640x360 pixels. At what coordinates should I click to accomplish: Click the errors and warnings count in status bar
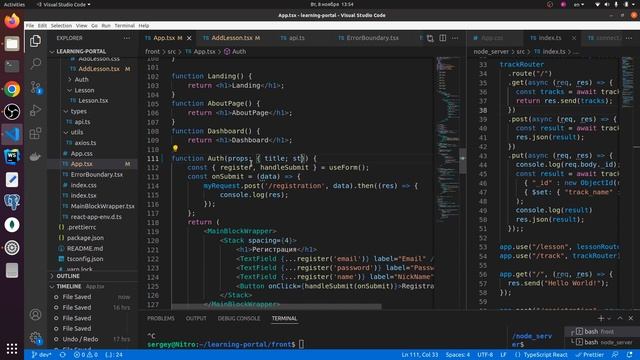pos(86,355)
